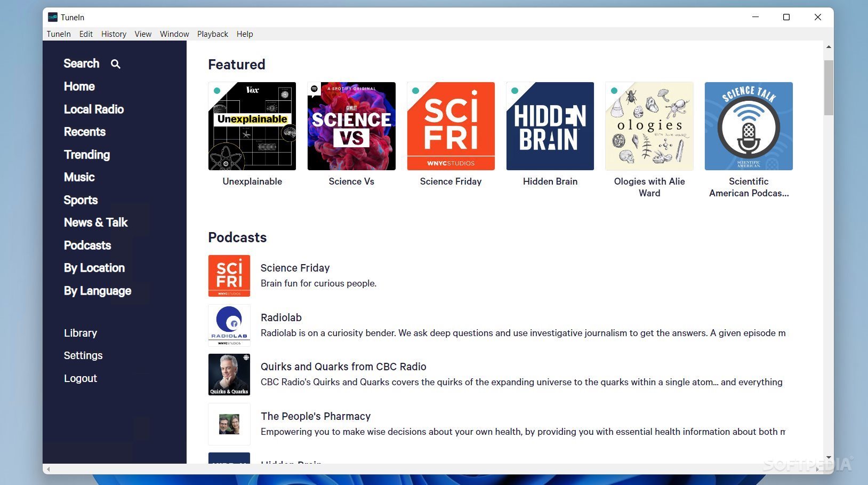
Task: Select Podcasts in the sidebar
Action: click(87, 245)
